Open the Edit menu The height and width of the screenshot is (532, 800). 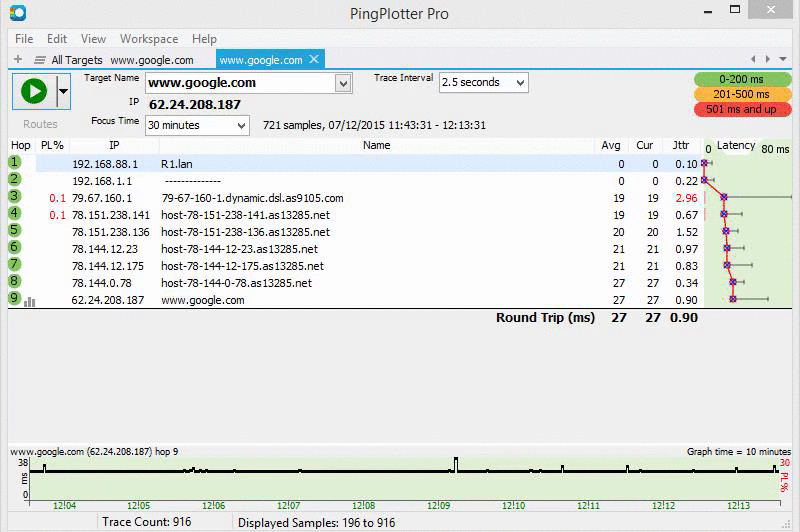(57, 39)
